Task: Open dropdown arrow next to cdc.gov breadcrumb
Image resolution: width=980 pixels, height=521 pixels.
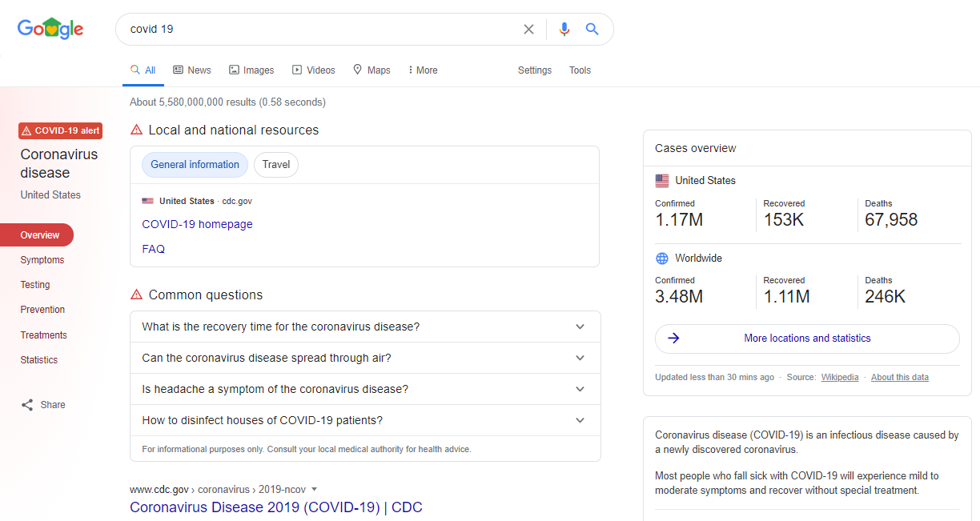Action: (x=315, y=489)
